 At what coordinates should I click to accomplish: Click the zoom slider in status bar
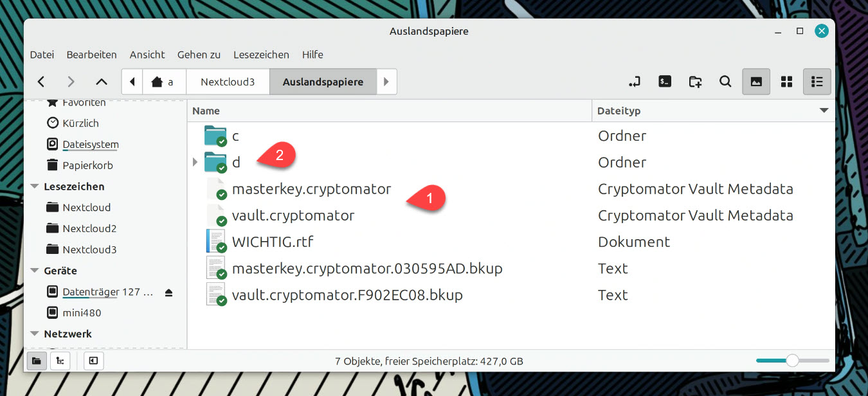[792, 361]
